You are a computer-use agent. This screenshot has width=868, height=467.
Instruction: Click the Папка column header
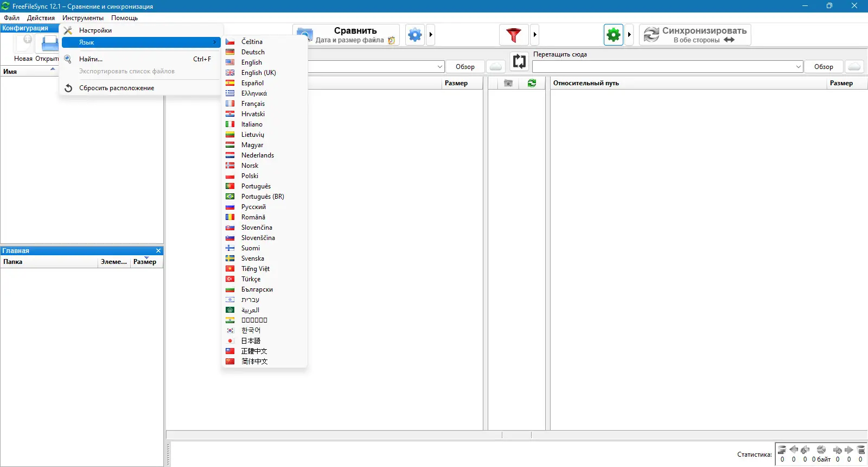(49, 262)
